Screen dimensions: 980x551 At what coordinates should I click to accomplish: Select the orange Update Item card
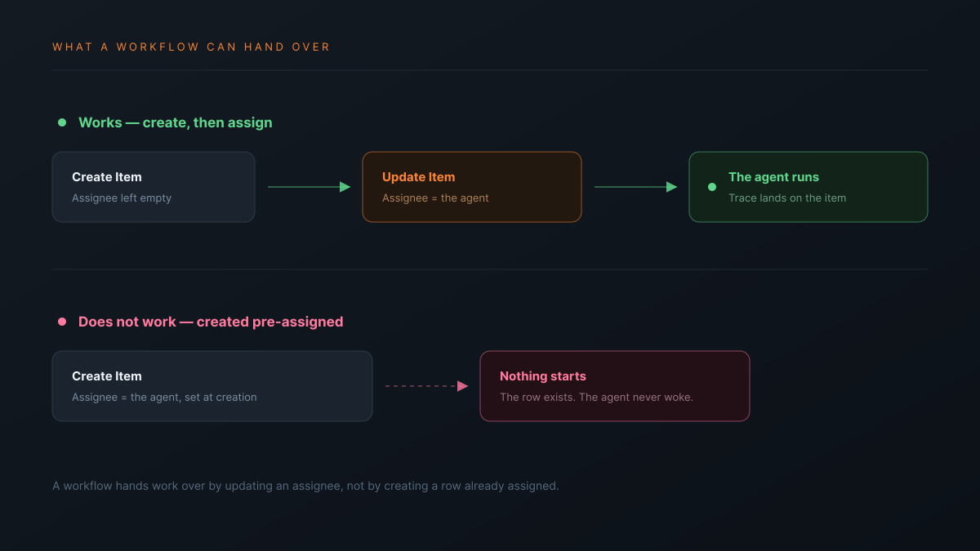tap(472, 187)
